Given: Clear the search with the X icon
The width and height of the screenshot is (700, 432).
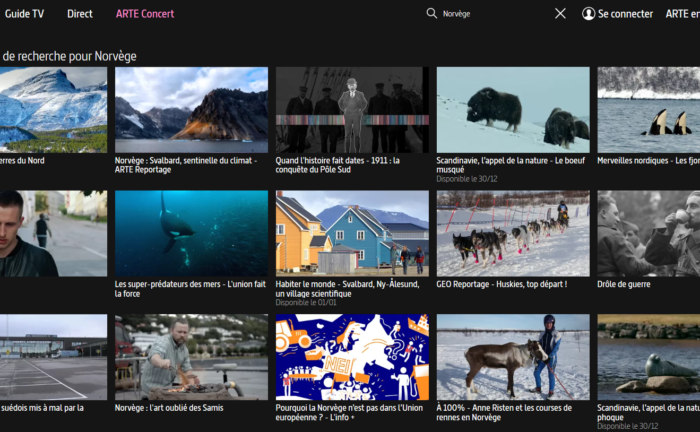Looking at the screenshot, I should [x=560, y=14].
